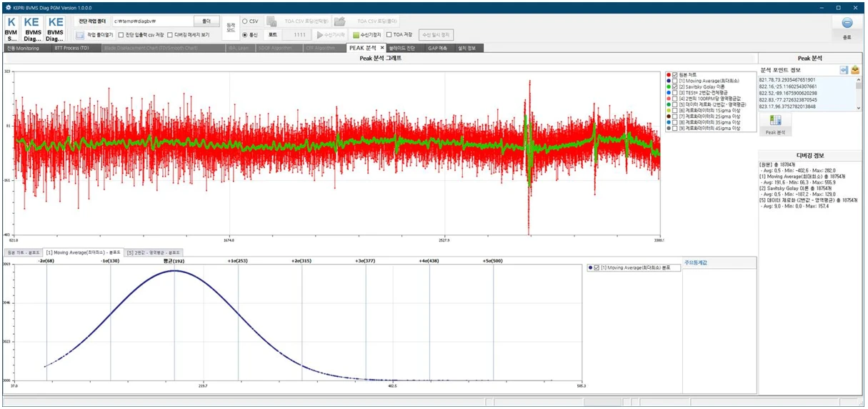This screenshot has height=409, width=868.
Task: Check [5] 데이터 제로화 legend checkbox
Action: 674,104
